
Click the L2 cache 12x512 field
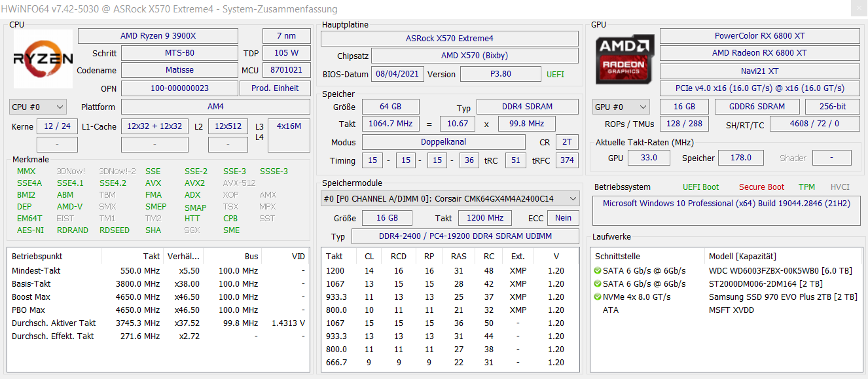pos(228,126)
